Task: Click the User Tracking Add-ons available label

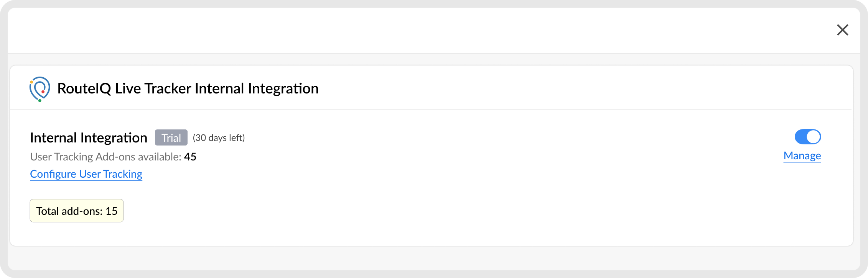Action: point(105,157)
